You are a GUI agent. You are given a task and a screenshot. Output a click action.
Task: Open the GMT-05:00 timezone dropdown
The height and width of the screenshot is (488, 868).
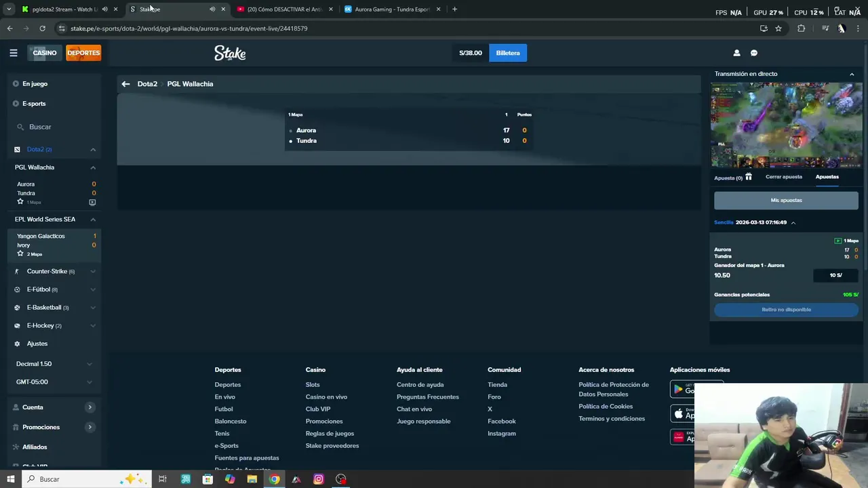(54, 382)
